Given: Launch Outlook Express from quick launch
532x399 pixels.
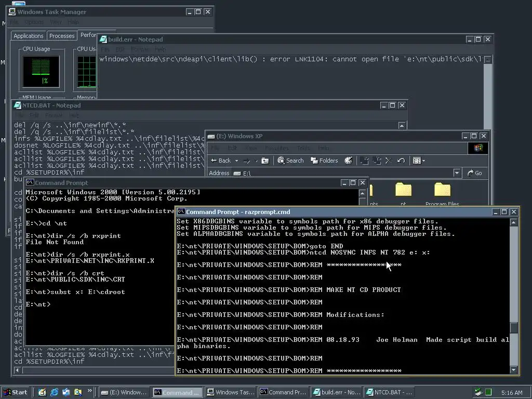Looking at the screenshot, I should click(x=66, y=392).
